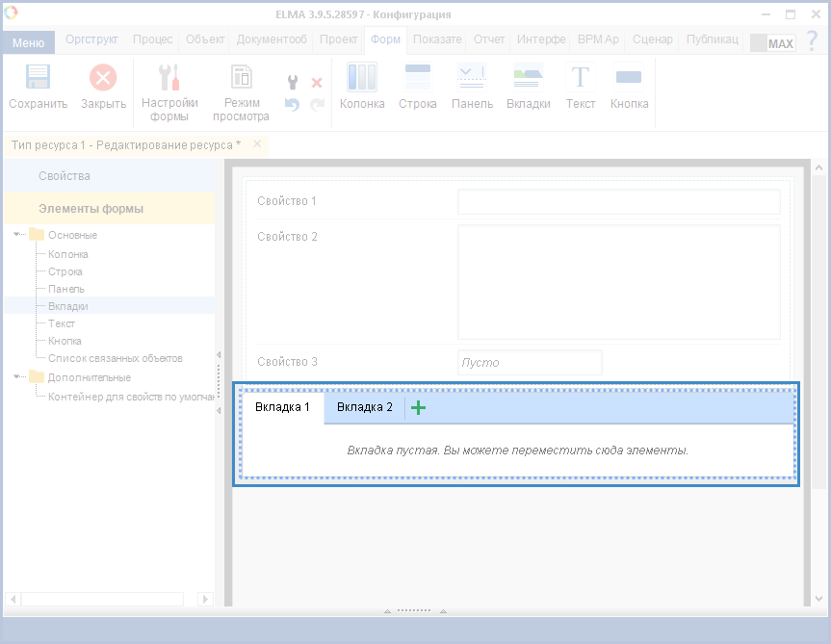Close the Тип ресурса 1 document tab
831x644 pixels.
point(257,144)
